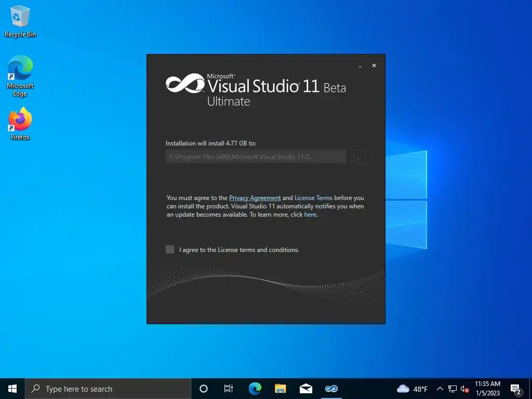Viewport: 532px width, 399px height.
Task: Open File Explorer from the taskbar
Action: point(280,389)
